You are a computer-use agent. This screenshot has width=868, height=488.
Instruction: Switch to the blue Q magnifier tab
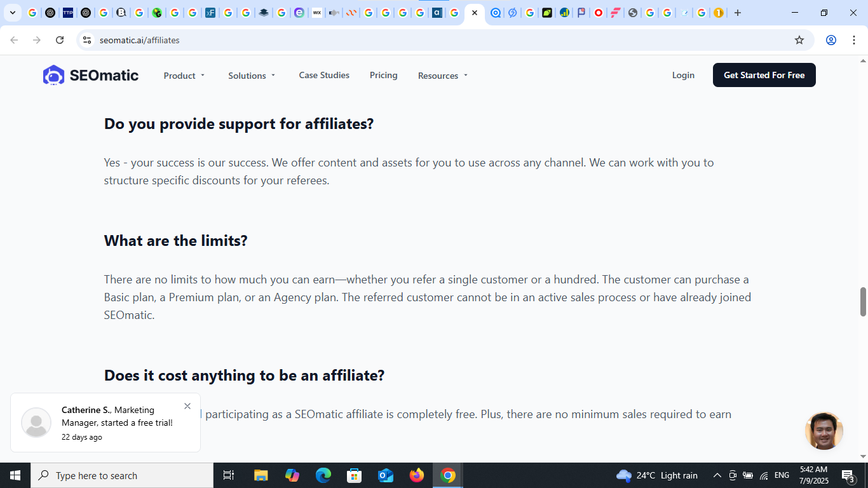coord(496,13)
